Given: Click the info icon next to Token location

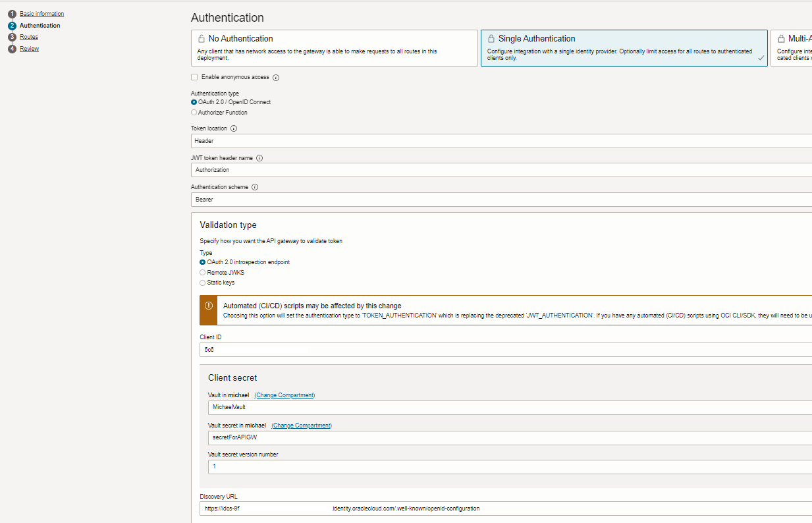Looking at the screenshot, I should pos(233,128).
